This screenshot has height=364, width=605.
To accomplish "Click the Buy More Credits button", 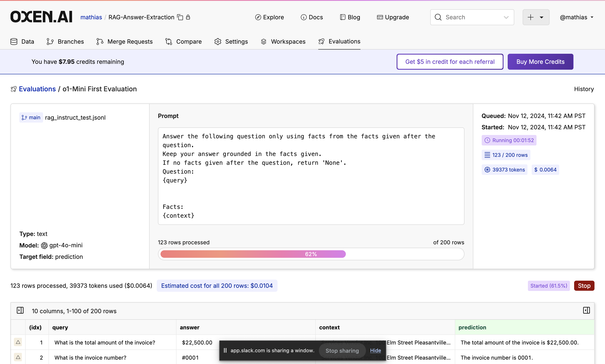I will coord(540,62).
